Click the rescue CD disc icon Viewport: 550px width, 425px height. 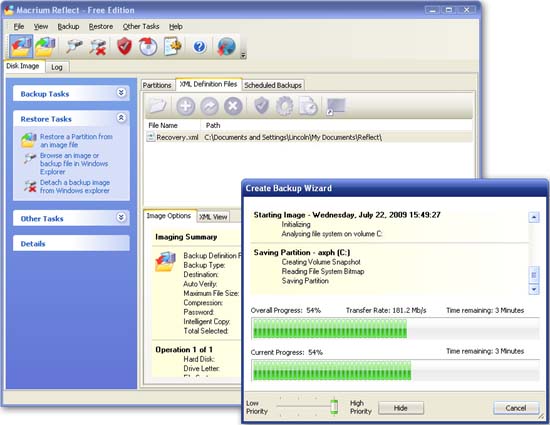[x=148, y=46]
